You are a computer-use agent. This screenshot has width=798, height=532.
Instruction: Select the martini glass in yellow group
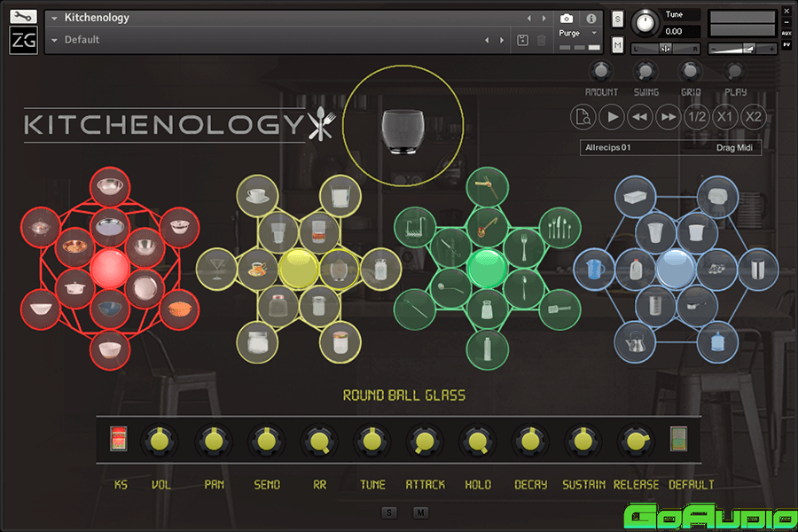click(x=214, y=267)
